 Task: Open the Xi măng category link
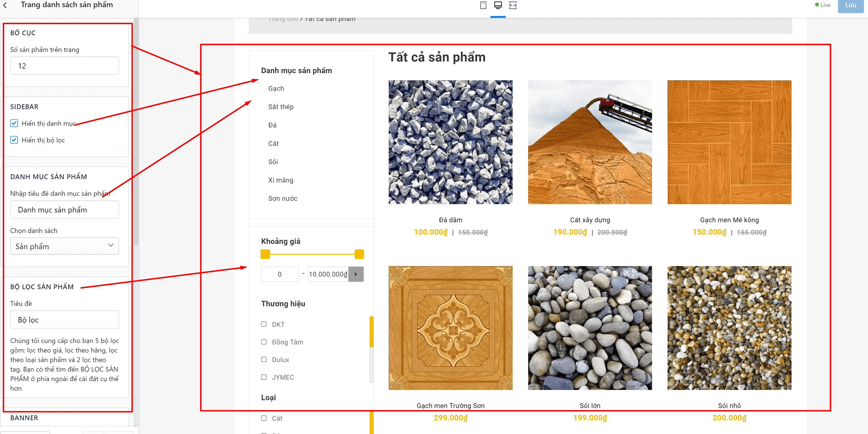click(x=281, y=180)
